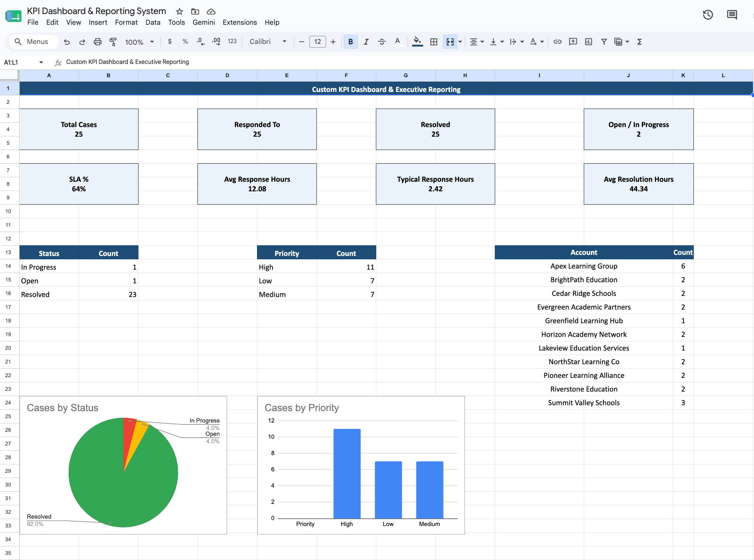
Task: Click the Apex Learning Group cell
Action: (584, 266)
